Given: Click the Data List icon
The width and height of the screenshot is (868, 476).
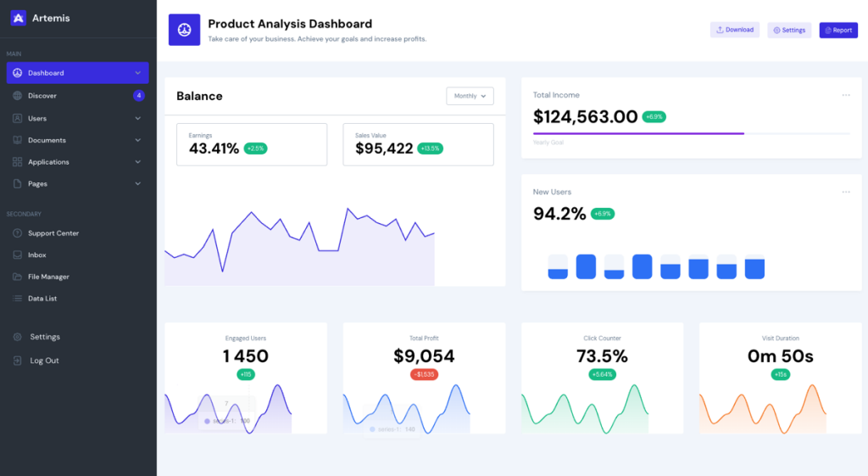Looking at the screenshot, I should 18,299.
